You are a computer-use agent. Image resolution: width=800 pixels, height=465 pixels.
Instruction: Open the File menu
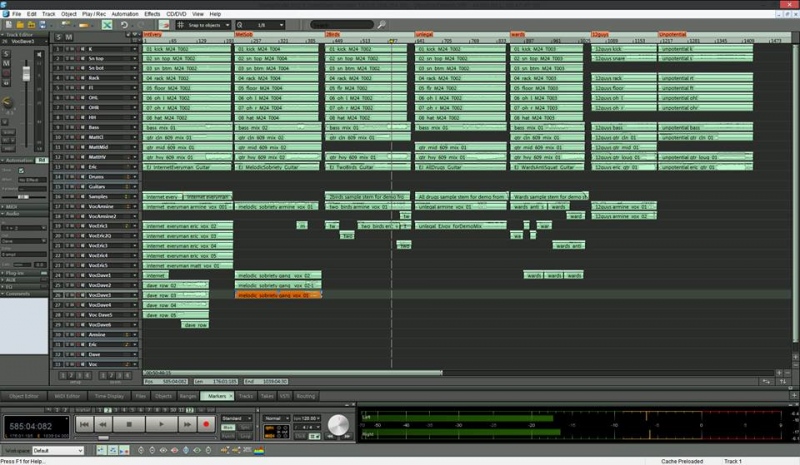tap(16, 14)
